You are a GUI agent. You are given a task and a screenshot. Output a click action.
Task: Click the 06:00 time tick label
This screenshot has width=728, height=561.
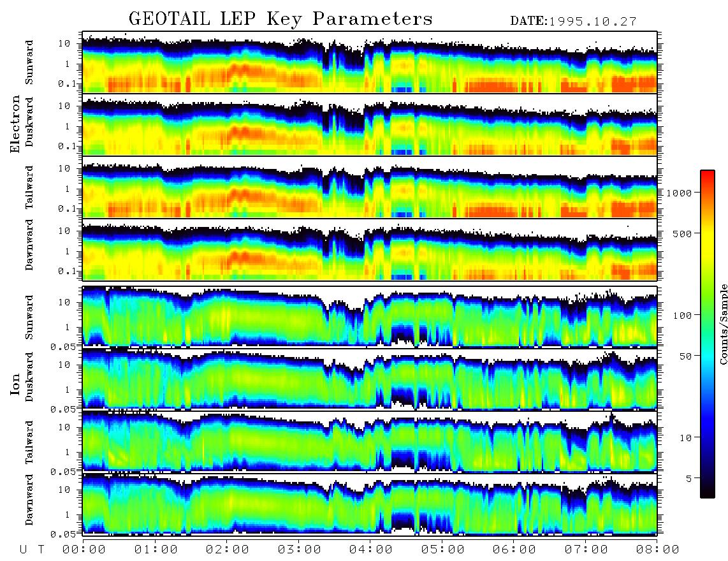[x=514, y=550]
